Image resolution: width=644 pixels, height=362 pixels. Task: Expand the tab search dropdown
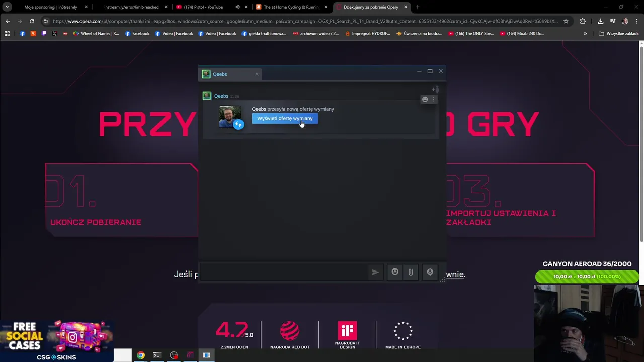7,7
